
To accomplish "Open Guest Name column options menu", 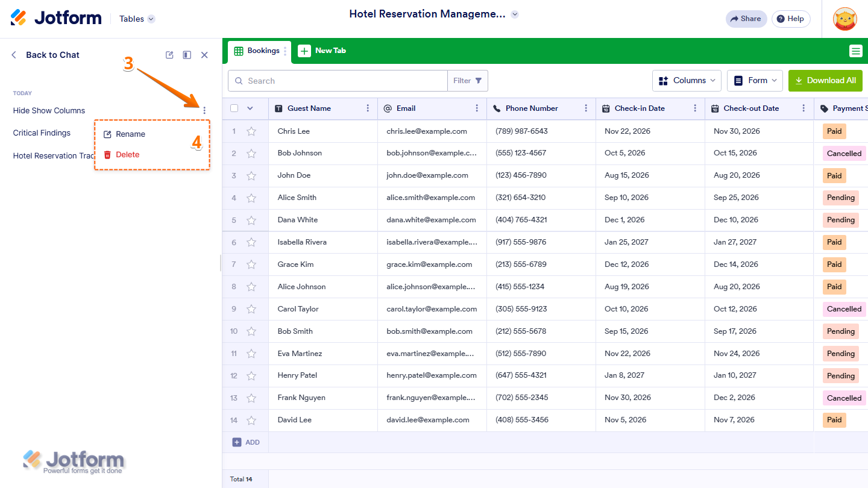I will coord(368,108).
